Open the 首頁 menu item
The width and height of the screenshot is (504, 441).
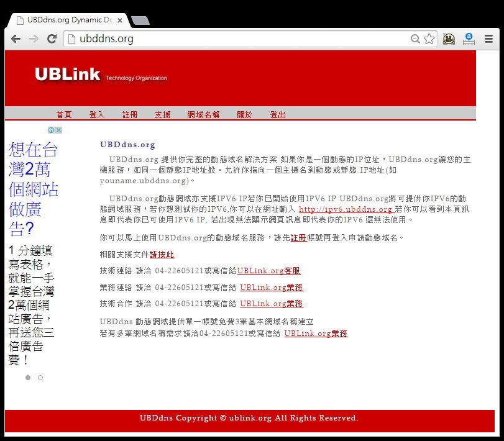(64, 114)
